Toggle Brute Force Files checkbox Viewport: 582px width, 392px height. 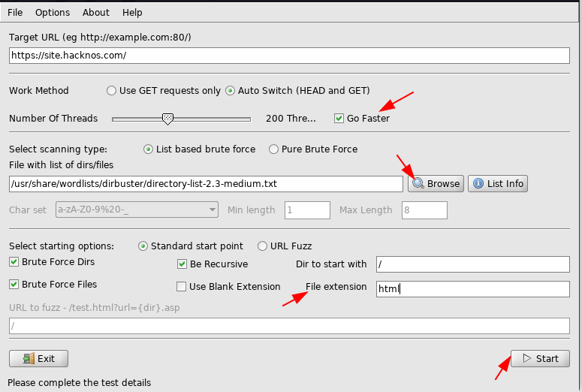pyautogui.click(x=14, y=285)
